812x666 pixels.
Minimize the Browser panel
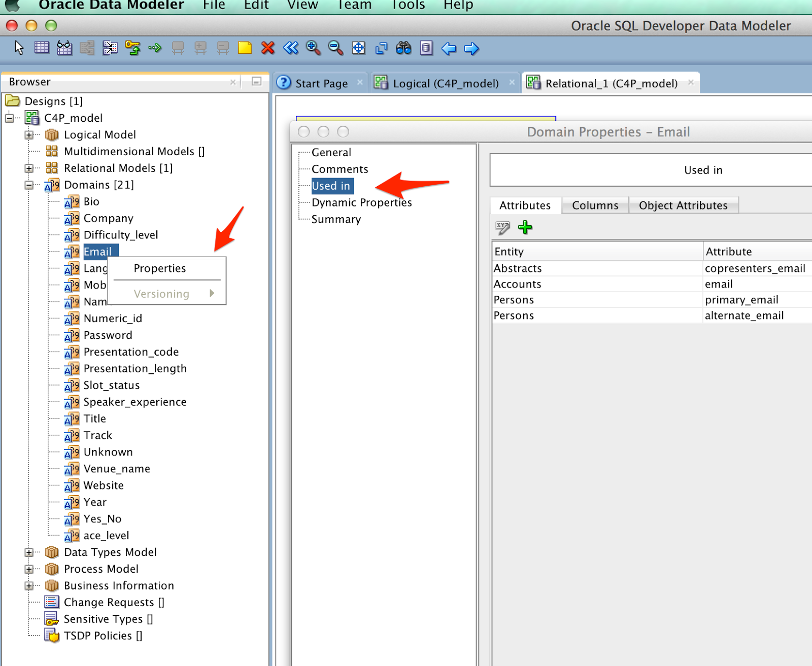[x=257, y=81]
